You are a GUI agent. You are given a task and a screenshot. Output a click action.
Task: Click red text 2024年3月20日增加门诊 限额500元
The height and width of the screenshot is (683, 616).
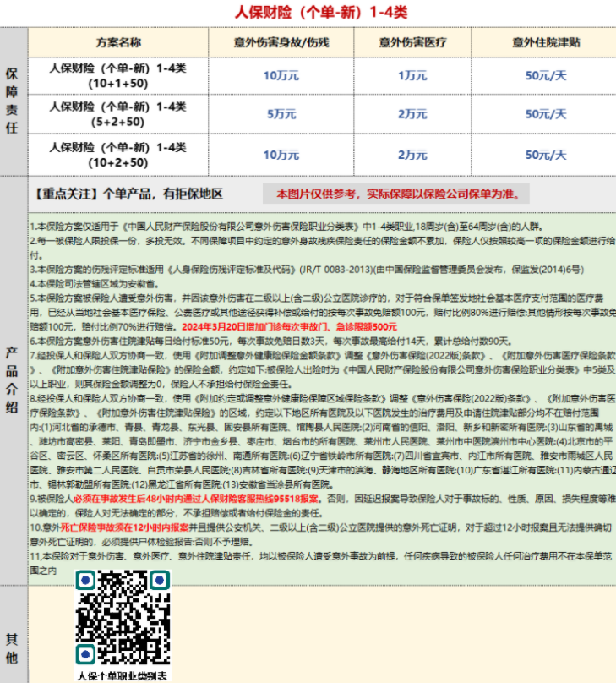(289, 326)
